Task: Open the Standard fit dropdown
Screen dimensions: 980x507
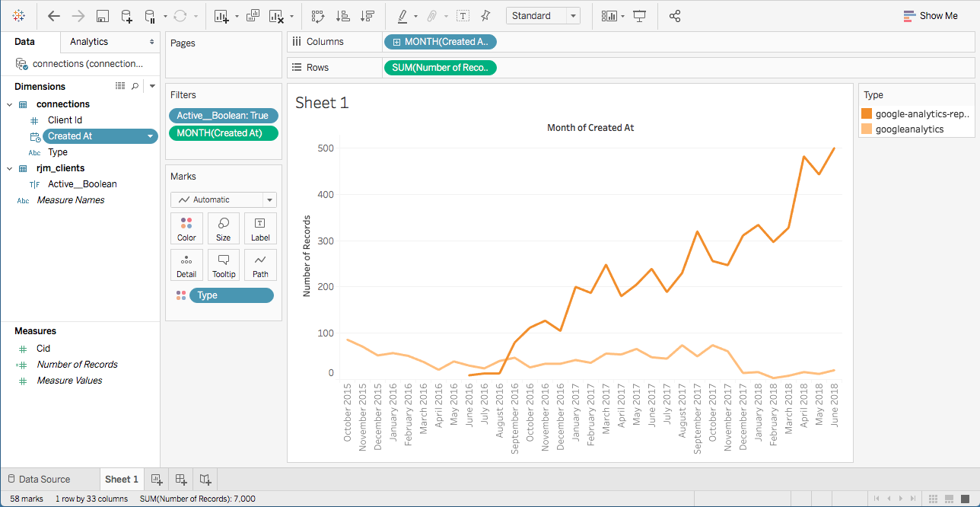Action: [572, 15]
